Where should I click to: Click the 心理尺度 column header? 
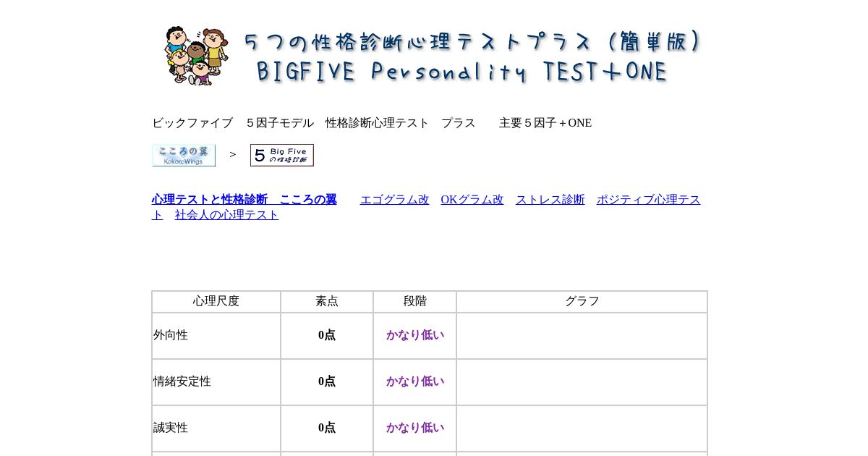coord(216,301)
